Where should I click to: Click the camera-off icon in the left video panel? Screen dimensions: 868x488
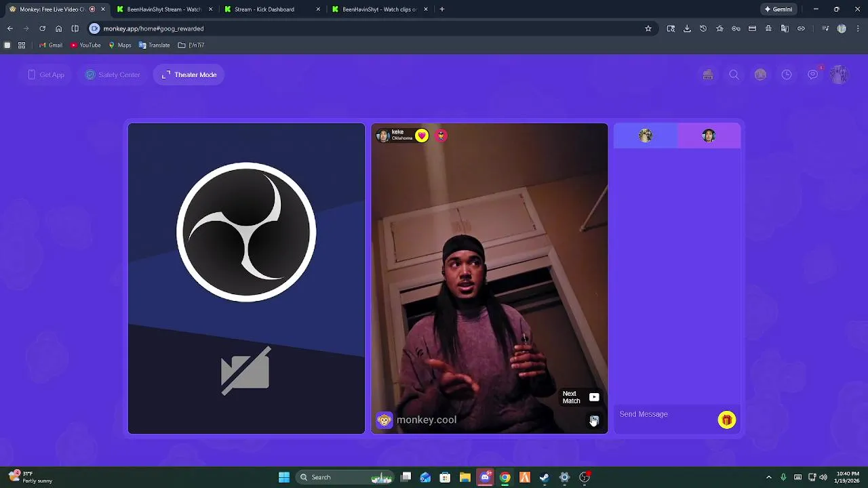coord(245,371)
